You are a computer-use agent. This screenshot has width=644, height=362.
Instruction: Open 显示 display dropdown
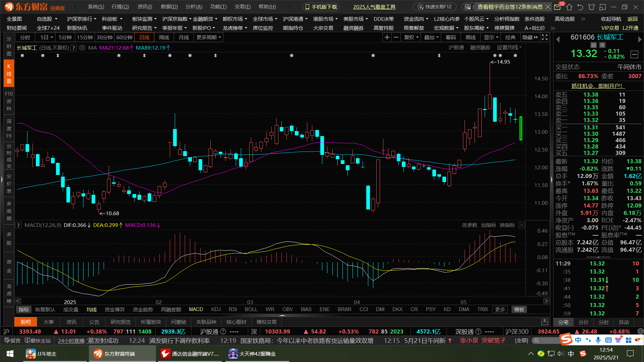point(491,38)
